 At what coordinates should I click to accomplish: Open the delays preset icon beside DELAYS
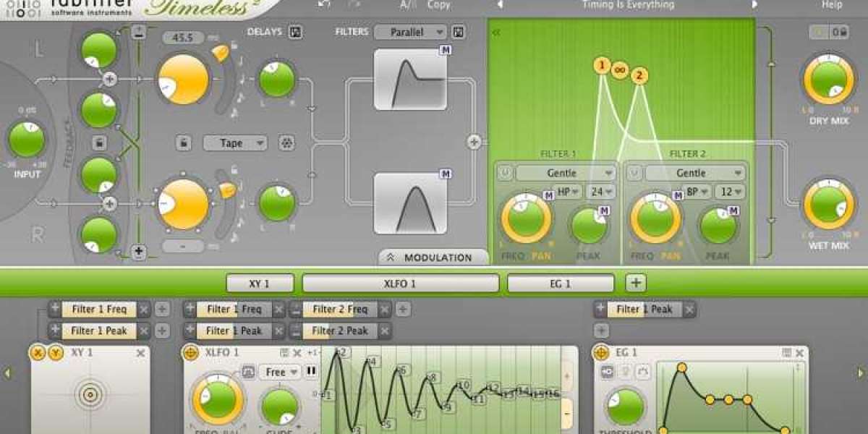click(x=295, y=32)
